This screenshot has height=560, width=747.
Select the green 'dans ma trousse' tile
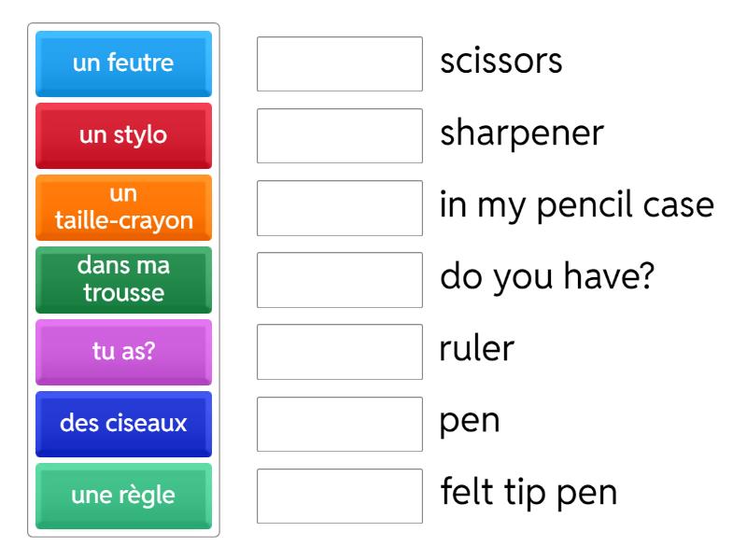point(123,279)
